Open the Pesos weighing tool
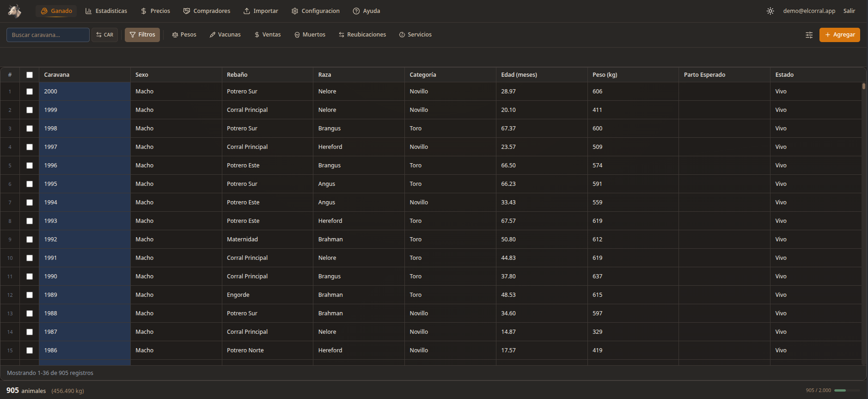868x399 pixels. point(184,35)
